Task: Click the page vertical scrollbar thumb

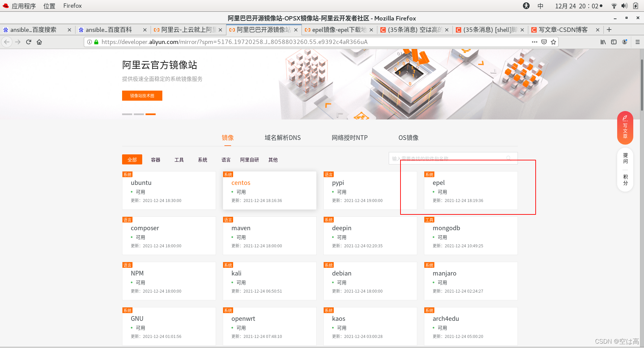Action: pos(642,85)
